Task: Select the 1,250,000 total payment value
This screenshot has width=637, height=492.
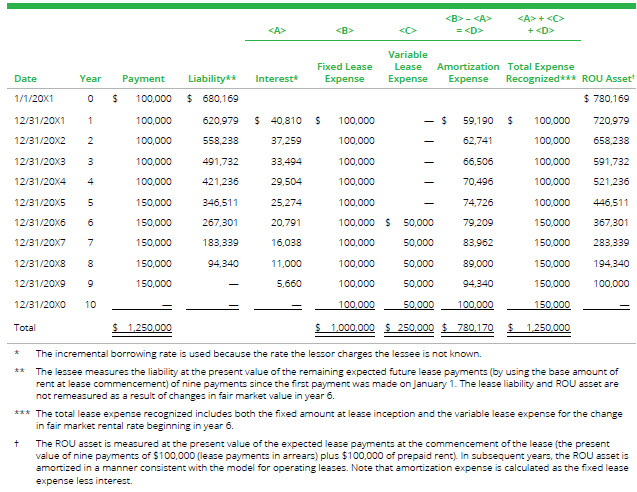Action: (x=149, y=327)
